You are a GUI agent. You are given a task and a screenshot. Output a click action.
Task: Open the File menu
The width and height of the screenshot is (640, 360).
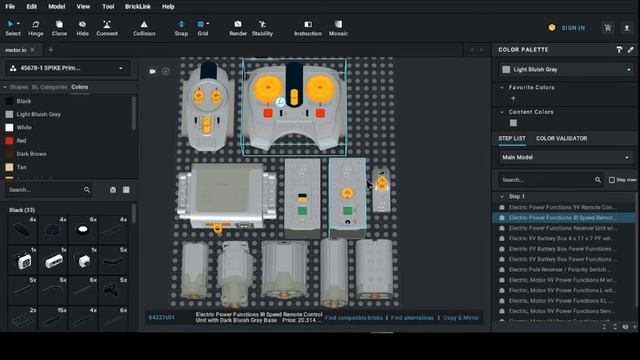pos(10,7)
